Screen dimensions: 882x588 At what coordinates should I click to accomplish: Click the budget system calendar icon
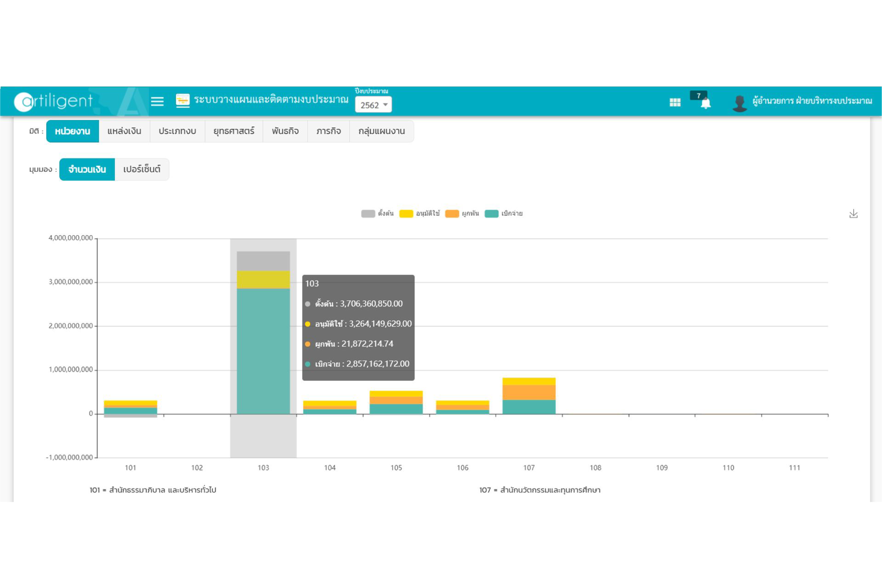click(x=183, y=101)
